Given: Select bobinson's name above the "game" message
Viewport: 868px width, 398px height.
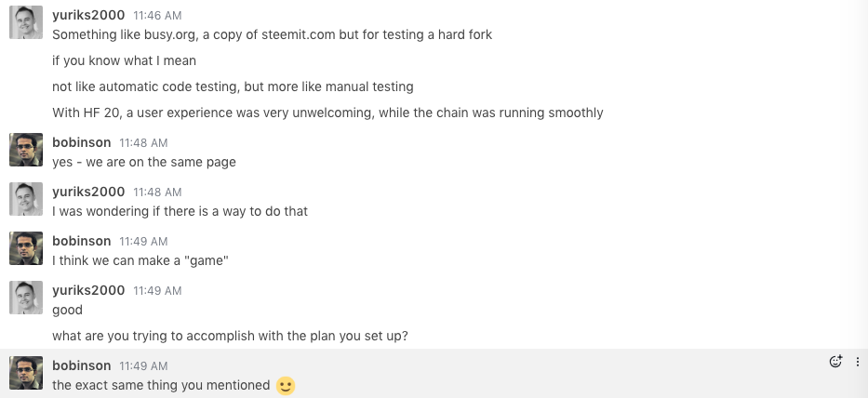Looking at the screenshot, I should (81, 241).
